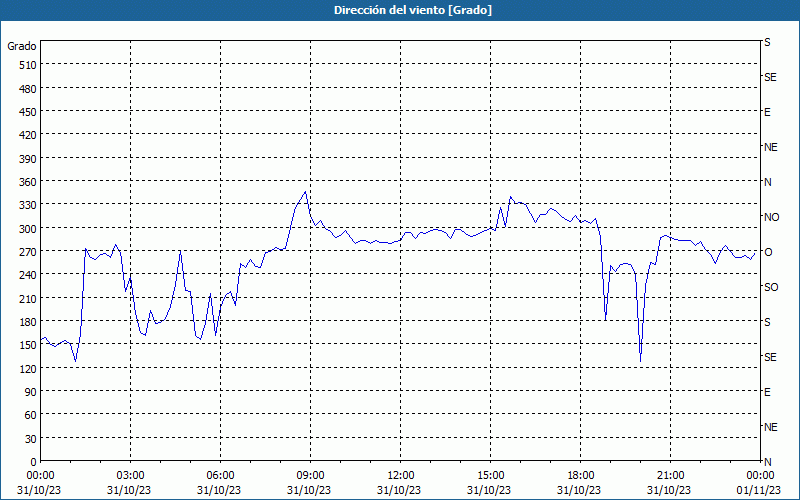The image size is (800, 500).
Task: Click the 12:00 time axis label
Action: (x=401, y=476)
